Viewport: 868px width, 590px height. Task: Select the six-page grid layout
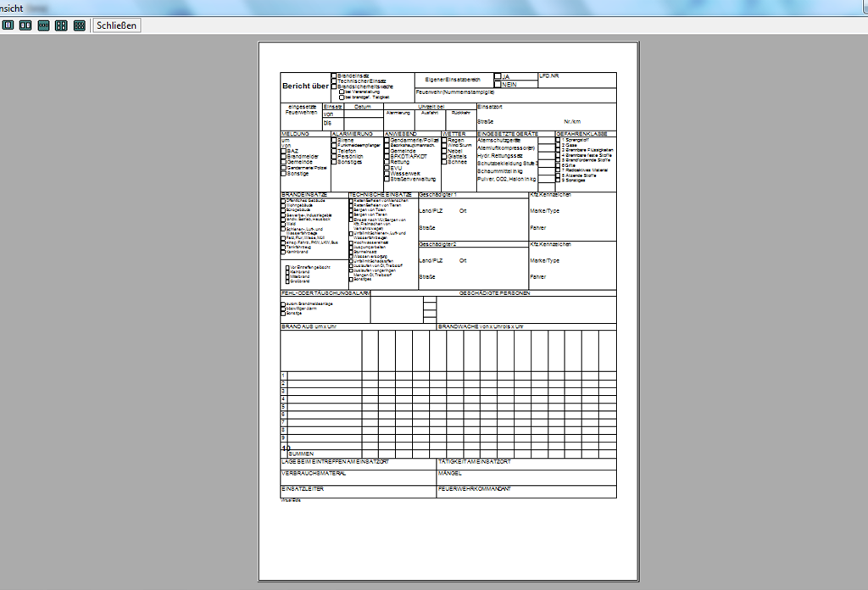tap(79, 25)
